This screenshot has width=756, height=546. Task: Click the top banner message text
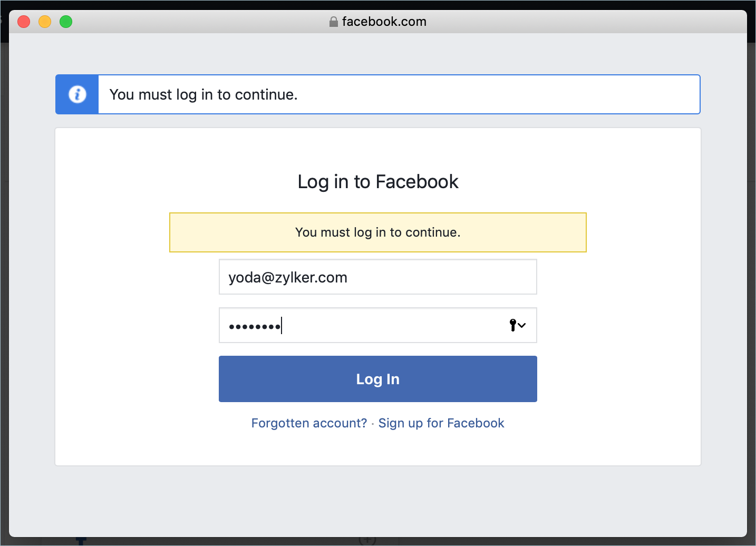click(x=203, y=95)
